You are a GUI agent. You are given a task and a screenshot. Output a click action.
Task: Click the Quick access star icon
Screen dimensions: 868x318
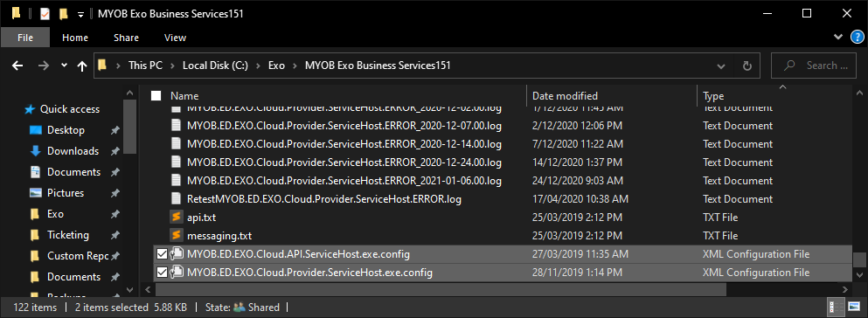[x=31, y=109]
